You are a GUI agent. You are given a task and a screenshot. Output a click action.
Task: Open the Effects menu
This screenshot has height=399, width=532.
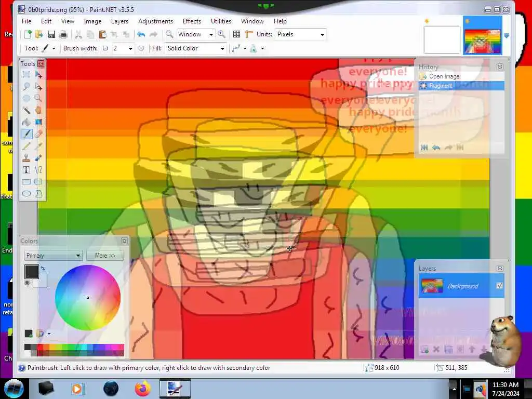click(192, 21)
